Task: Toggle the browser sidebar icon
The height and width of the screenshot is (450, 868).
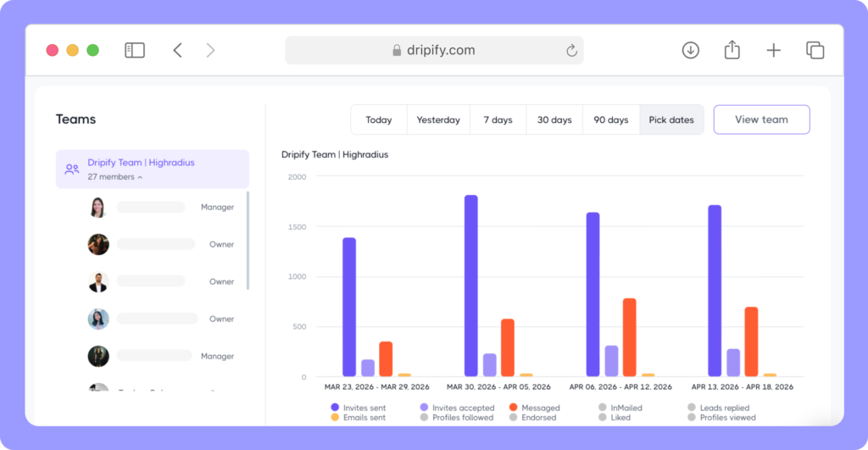Action: 135,50
